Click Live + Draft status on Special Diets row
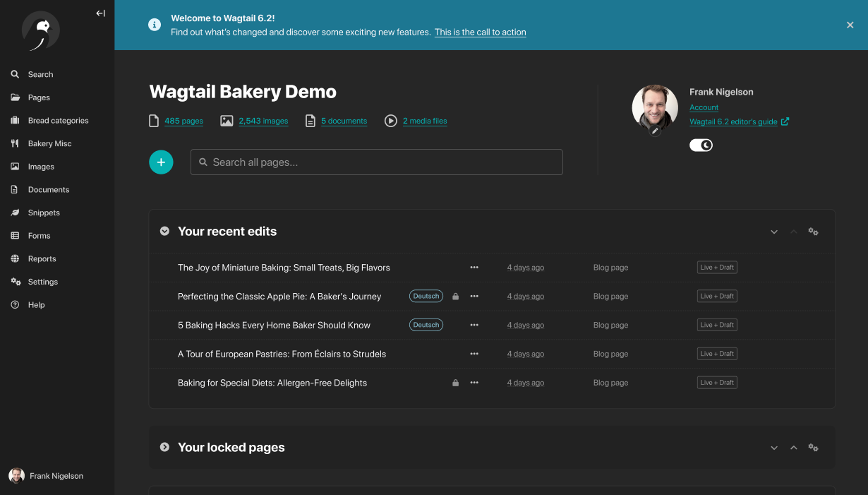The image size is (868, 495). coord(717,382)
